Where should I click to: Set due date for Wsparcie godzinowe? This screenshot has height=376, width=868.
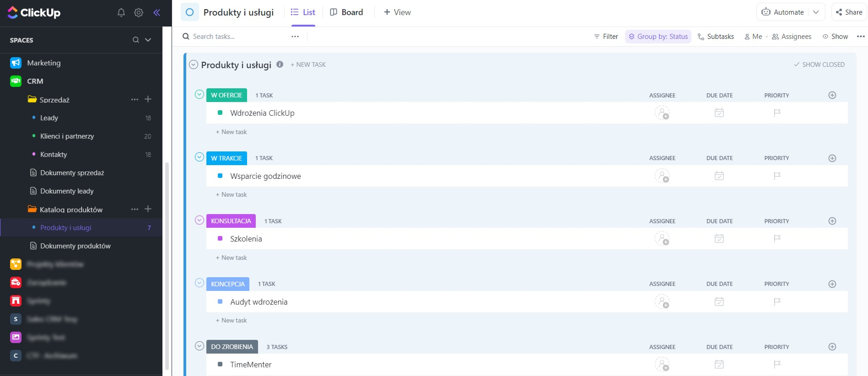point(719,175)
